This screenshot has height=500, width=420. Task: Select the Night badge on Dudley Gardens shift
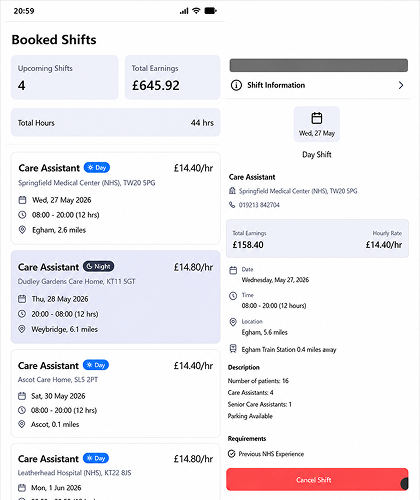click(99, 266)
